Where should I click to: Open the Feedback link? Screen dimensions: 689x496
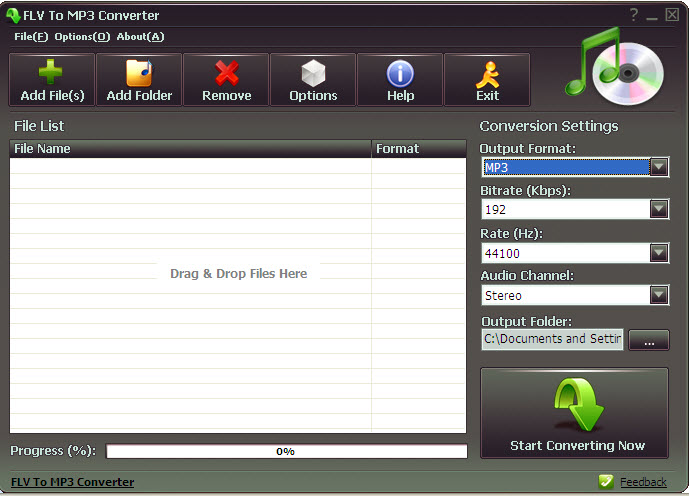(643, 482)
